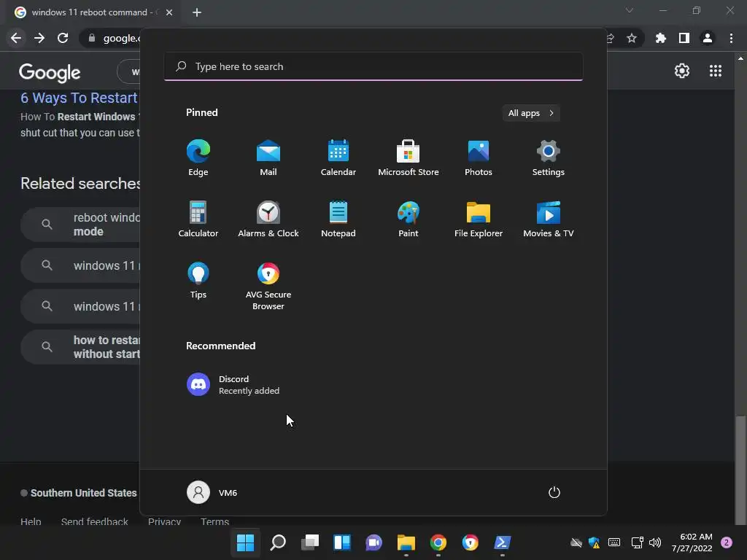
Task: Bookmark this page with the star
Action: pyautogui.click(x=631, y=38)
